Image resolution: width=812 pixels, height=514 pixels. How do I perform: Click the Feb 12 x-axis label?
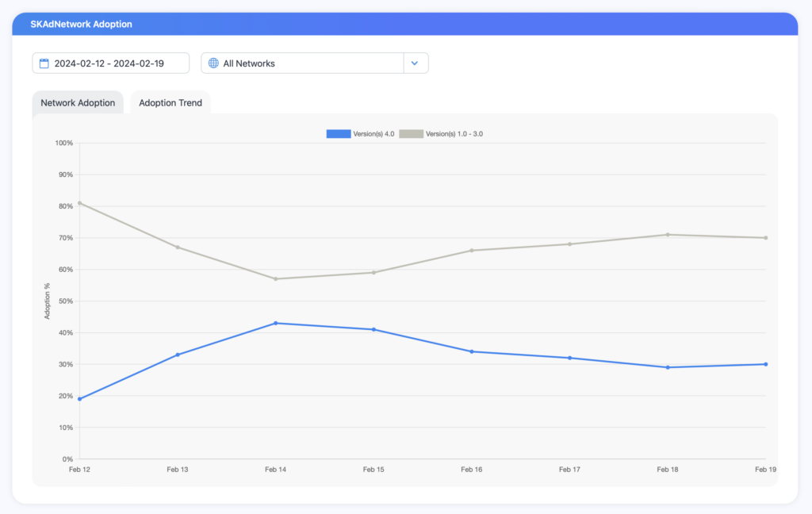click(80, 470)
